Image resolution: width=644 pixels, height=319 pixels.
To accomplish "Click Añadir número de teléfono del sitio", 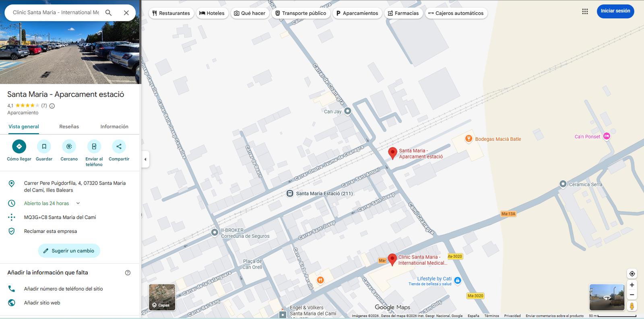I will click(x=70, y=289).
